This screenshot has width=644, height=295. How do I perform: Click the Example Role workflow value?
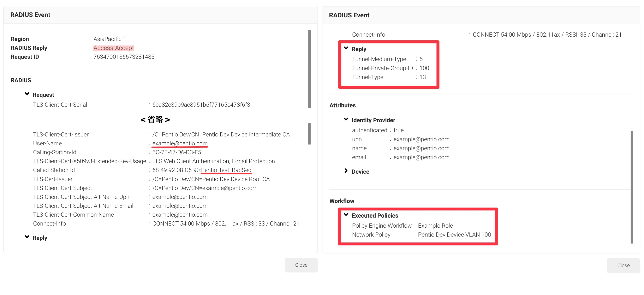coord(435,226)
